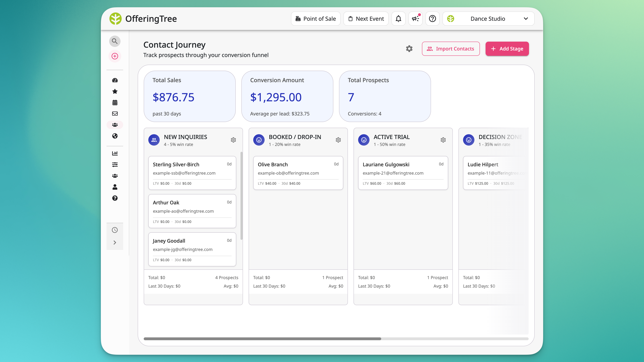The width and height of the screenshot is (644, 362).
Task: Click the DECISION ZONE stage title
Action: [x=500, y=137]
